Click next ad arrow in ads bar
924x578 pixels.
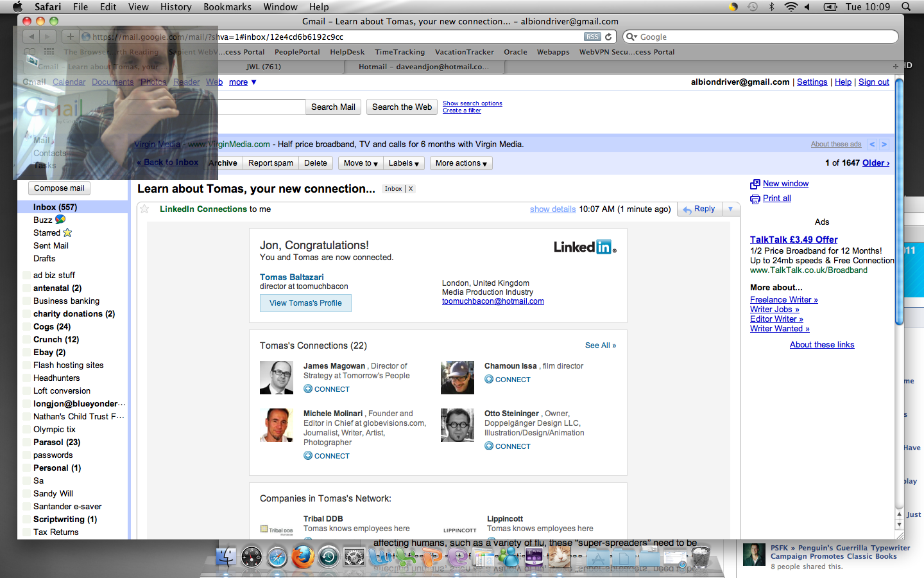(884, 144)
